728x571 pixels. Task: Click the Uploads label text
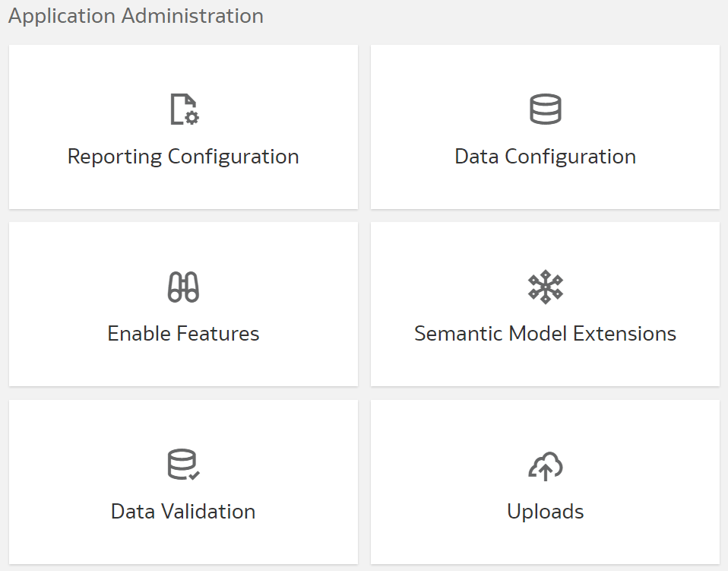click(x=546, y=512)
